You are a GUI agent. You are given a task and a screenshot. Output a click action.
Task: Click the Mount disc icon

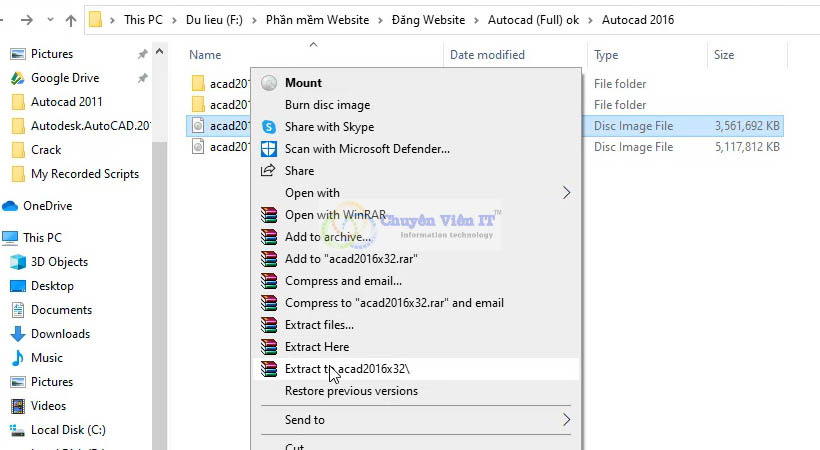(x=269, y=83)
